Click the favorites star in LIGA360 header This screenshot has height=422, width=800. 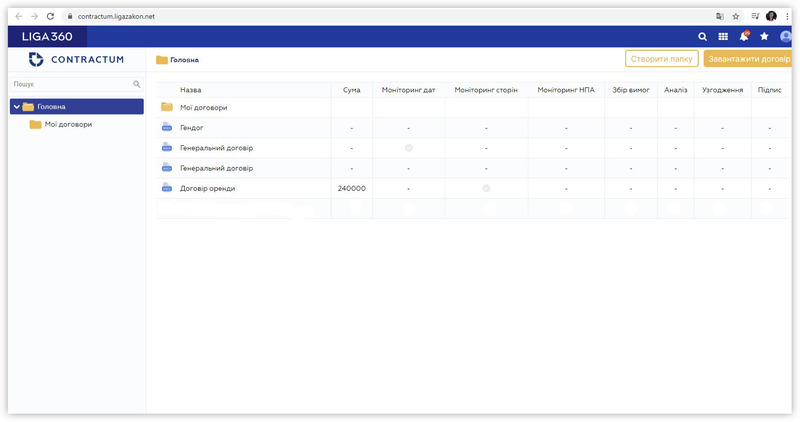point(765,36)
